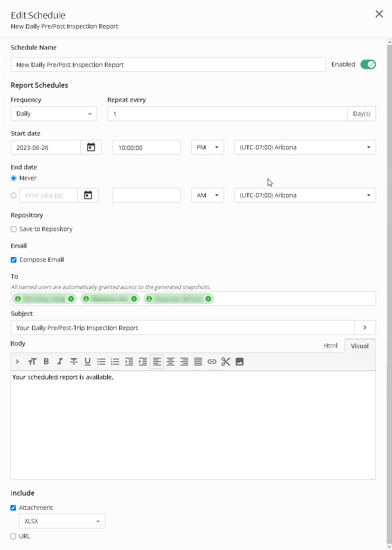
Task: Click the Underline icon in editor
Action: tap(88, 362)
